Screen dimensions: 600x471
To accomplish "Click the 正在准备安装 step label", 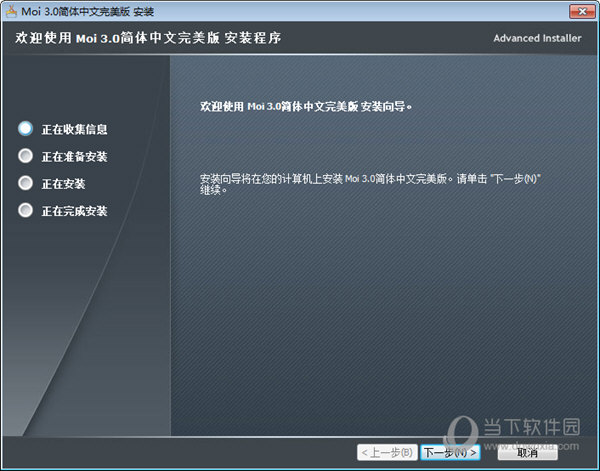I will tap(74, 156).
